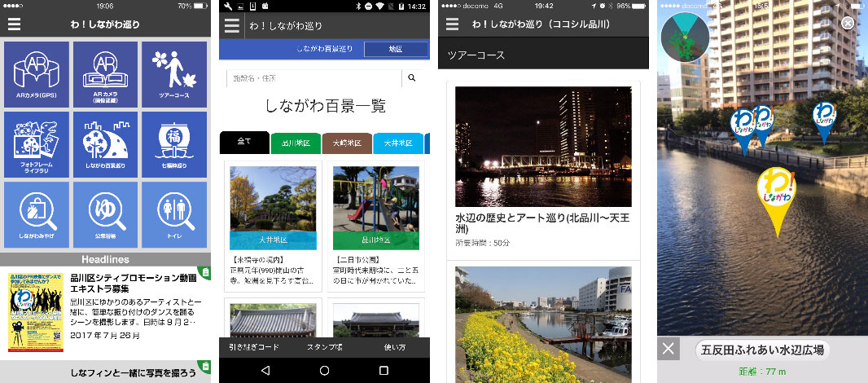Tap the 品川地区 label on playground card
The width and height of the screenshot is (868, 383).
pyautogui.click(x=376, y=240)
